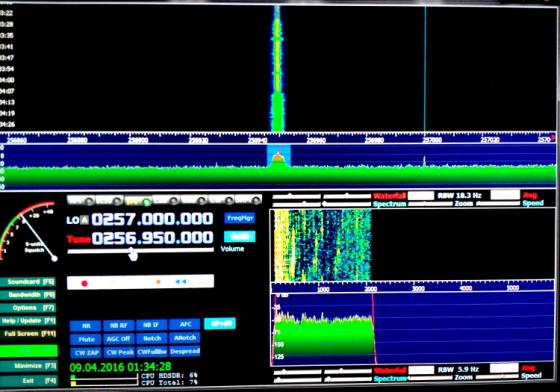Click the Volume slider track
560x392 pixels.
tap(140, 251)
